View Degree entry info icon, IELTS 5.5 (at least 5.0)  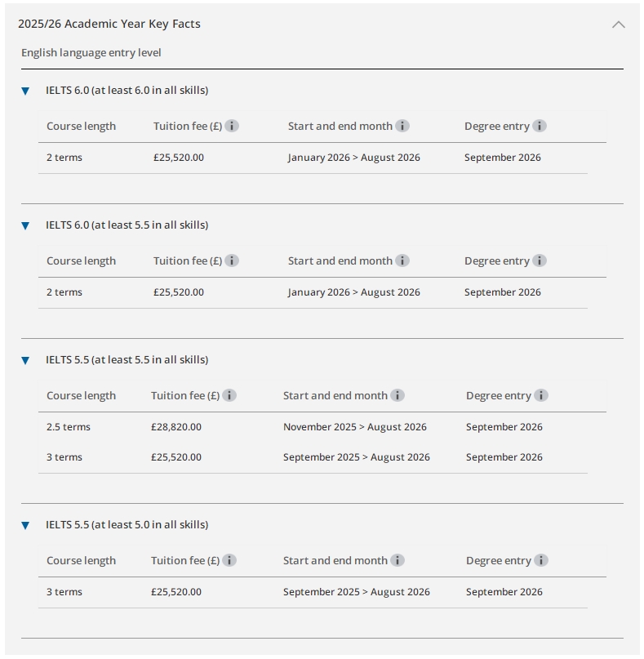point(541,560)
